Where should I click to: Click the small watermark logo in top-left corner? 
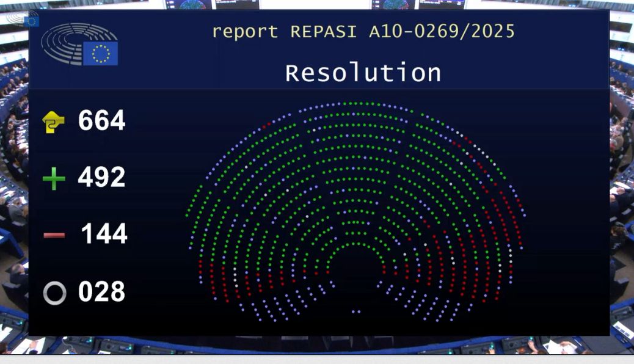pyautogui.click(x=23, y=19)
